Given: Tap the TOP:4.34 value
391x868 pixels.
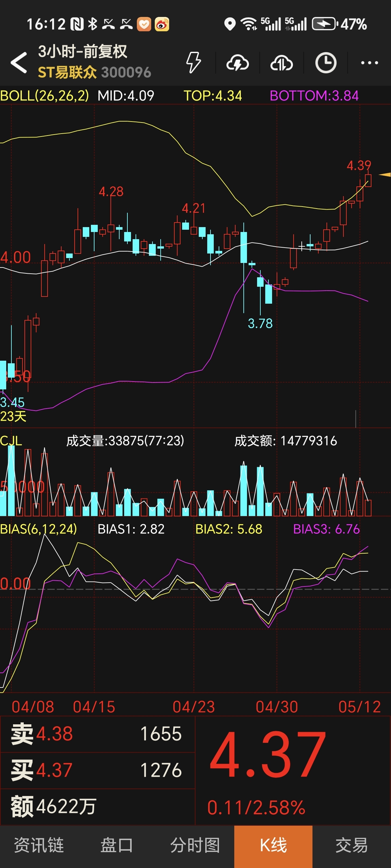Looking at the screenshot, I should (x=213, y=96).
